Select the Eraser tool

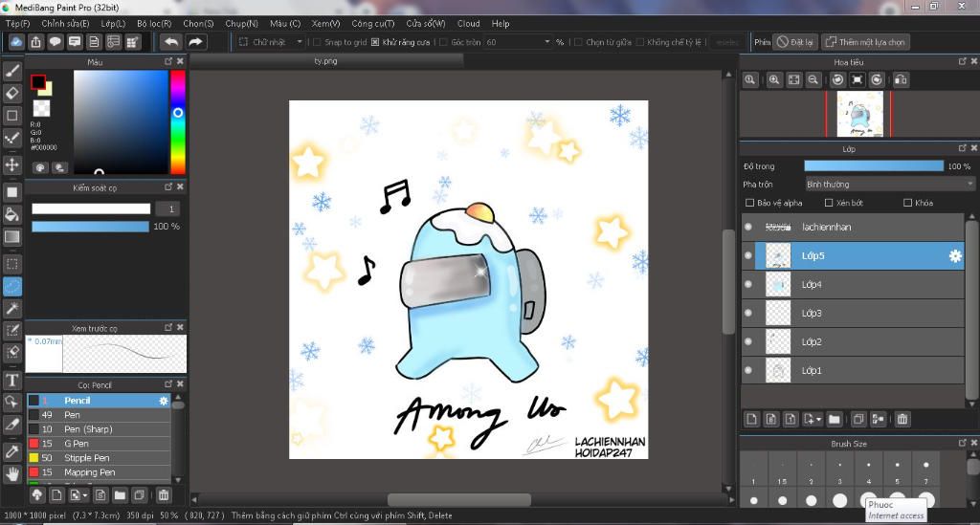tap(11, 93)
